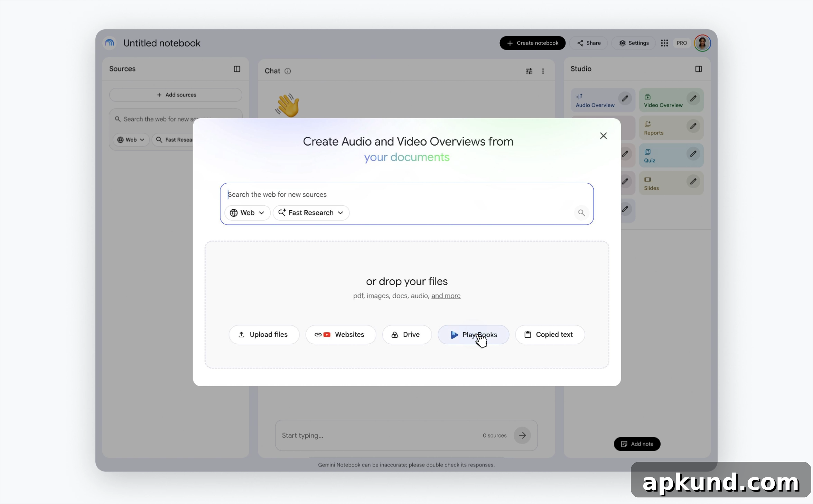Share the notebook
The height and width of the screenshot is (504, 813).
point(589,43)
